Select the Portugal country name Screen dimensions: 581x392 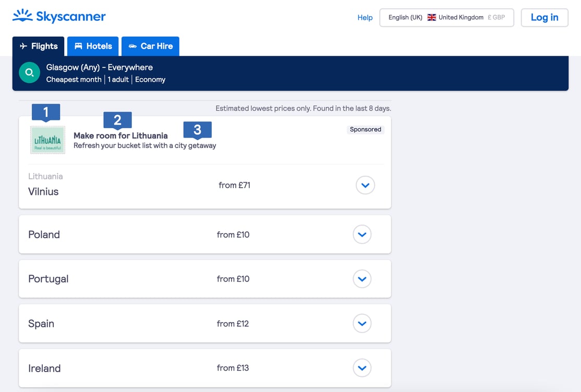(48, 279)
